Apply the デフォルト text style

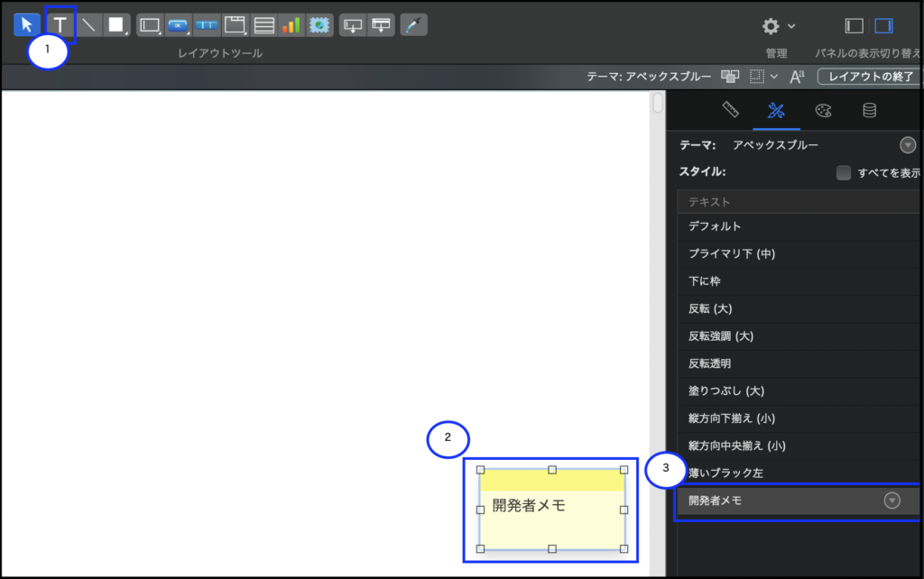715,226
